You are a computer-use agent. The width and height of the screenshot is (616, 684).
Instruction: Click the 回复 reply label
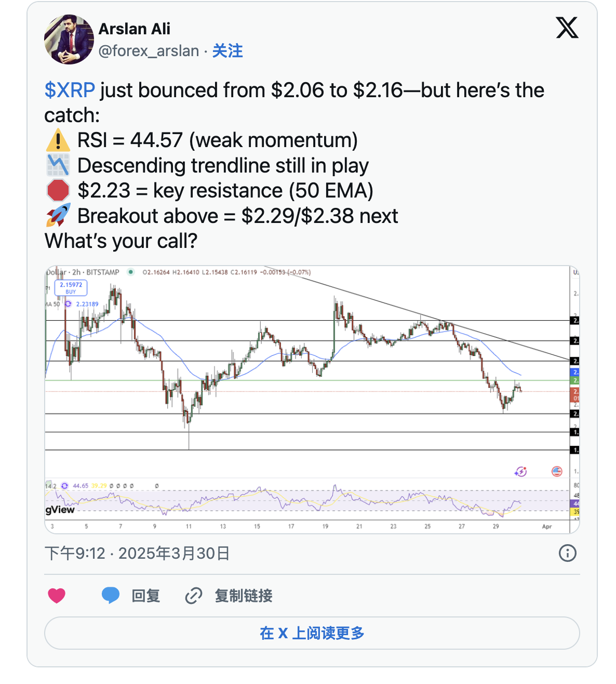tap(145, 596)
